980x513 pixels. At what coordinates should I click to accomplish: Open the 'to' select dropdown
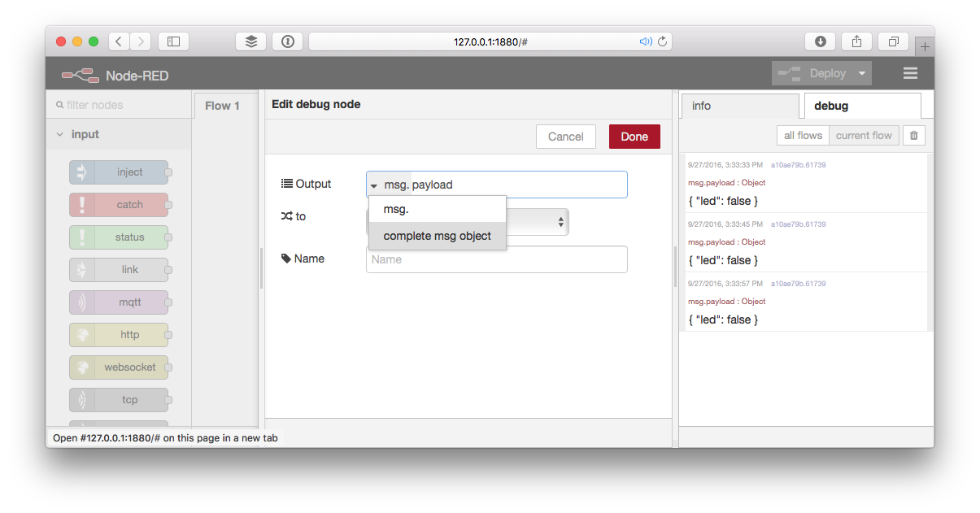pos(538,221)
